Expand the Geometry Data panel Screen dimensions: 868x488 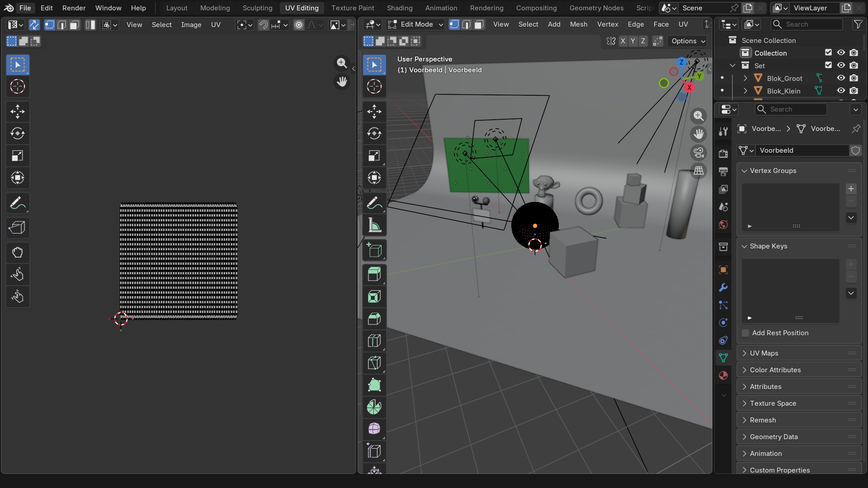(799, 437)
